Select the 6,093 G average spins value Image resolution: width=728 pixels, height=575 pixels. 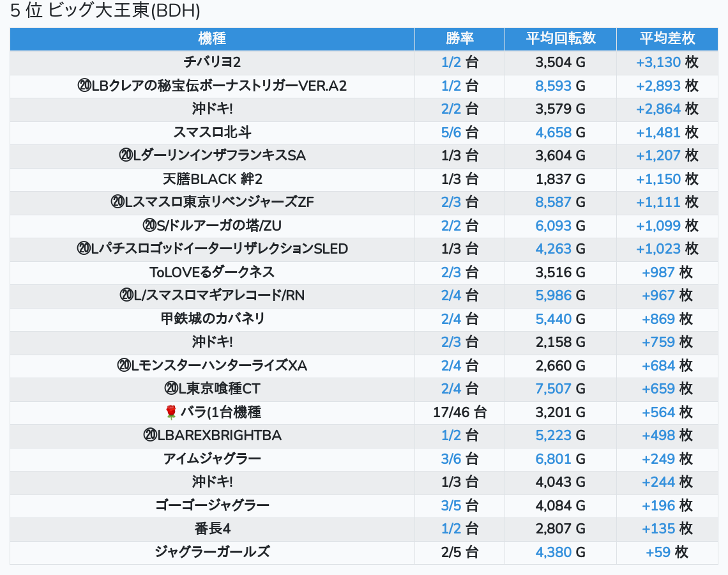(x=561, y=226)
